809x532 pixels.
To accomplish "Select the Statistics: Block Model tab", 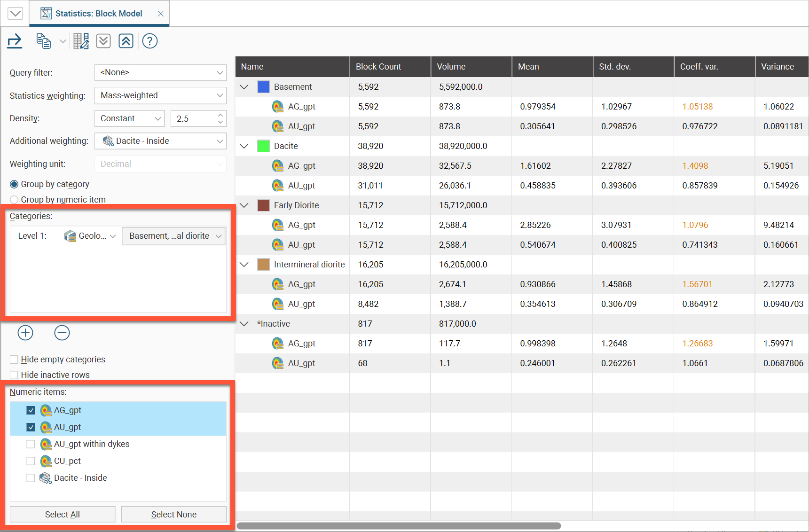I will 99,14.
